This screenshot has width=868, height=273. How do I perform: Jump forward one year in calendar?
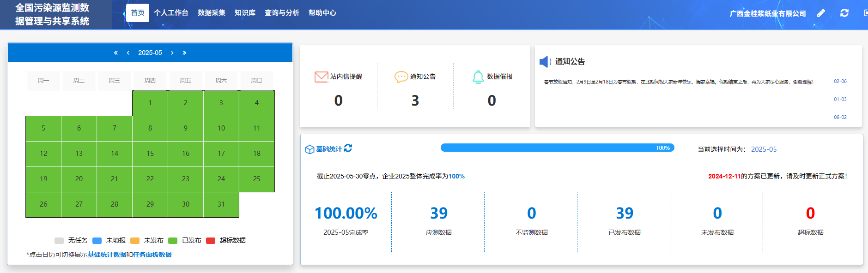[184, 53]
